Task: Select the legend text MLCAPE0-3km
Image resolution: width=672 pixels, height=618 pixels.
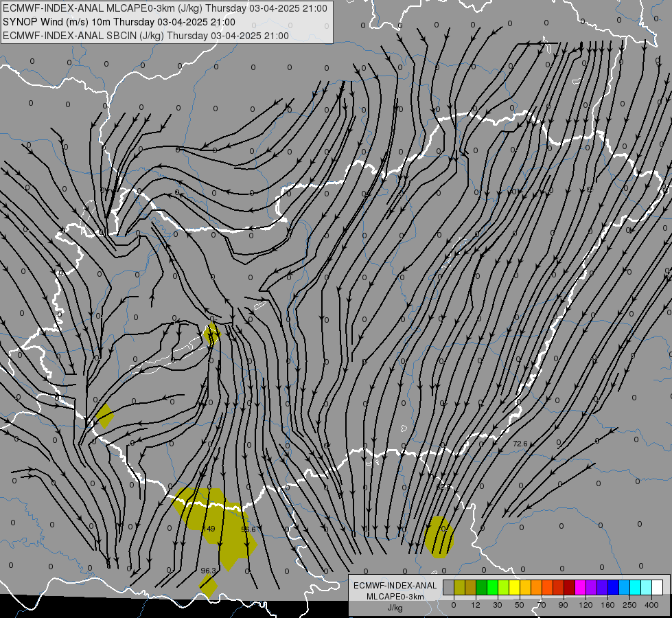Action: (395, 597)
